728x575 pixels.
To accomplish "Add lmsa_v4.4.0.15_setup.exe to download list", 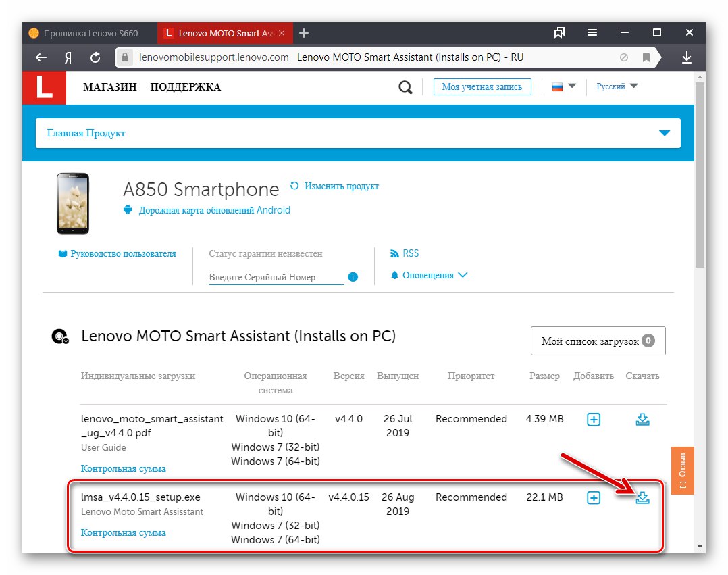I will click(x=594, y=498).
